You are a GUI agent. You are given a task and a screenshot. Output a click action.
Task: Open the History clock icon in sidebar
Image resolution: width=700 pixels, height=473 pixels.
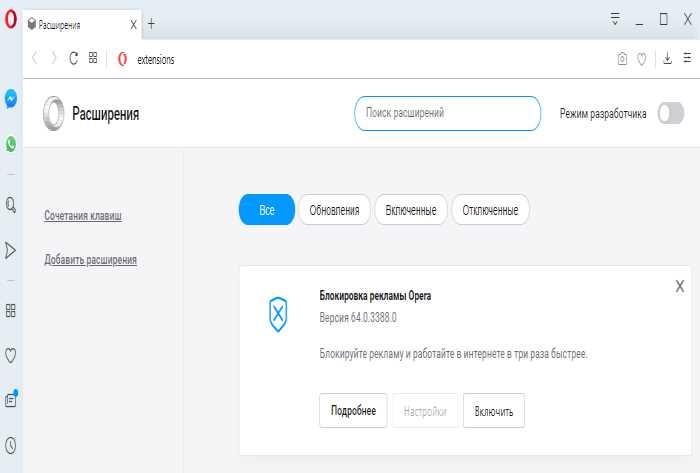pyautogui.click(x=11, y=444)
